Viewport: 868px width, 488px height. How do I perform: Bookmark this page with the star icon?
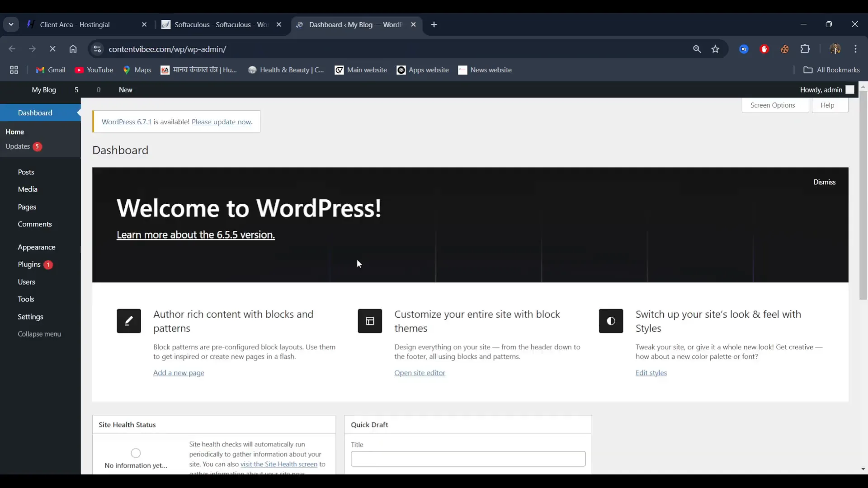[715, 49]
